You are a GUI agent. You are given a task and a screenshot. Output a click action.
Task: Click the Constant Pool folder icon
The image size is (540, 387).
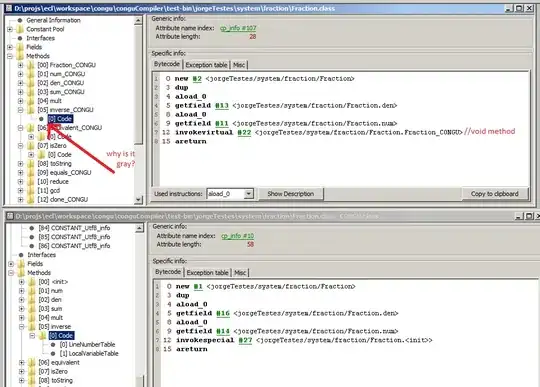(x=20, y=29)
